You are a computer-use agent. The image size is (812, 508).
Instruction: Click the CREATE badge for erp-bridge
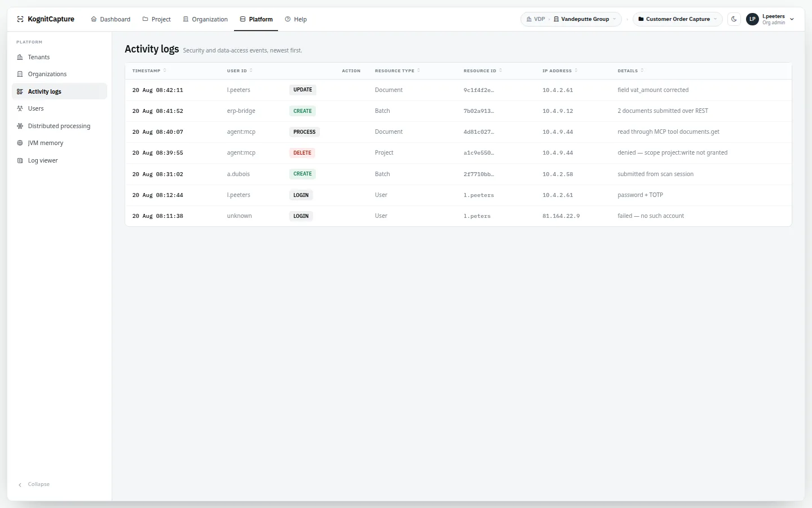tap(302, 111)
